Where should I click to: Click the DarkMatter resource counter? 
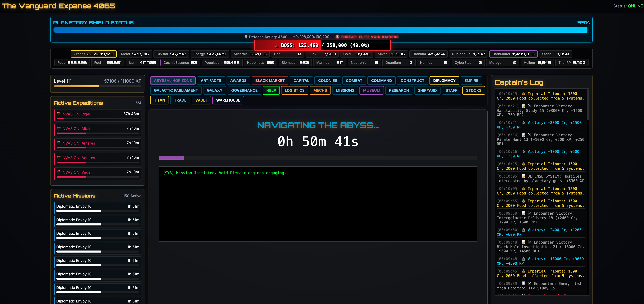[513, 54]
